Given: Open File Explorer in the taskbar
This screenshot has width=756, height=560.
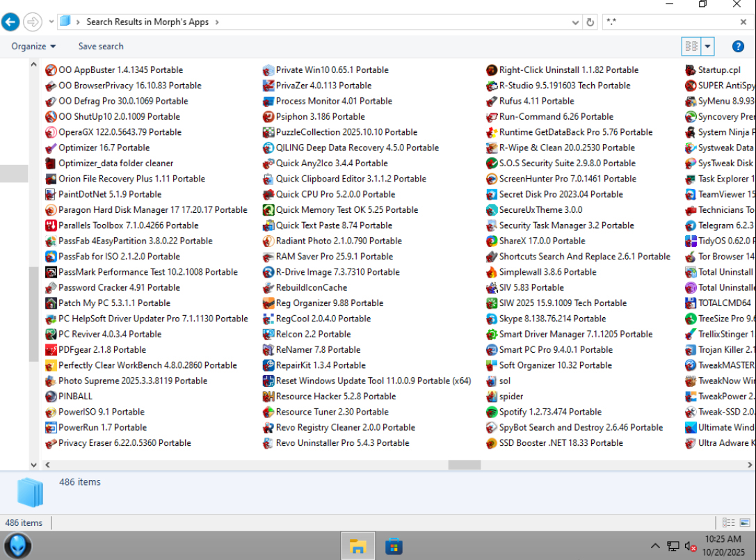Looking at the screenshot, I should coord(357,546).
